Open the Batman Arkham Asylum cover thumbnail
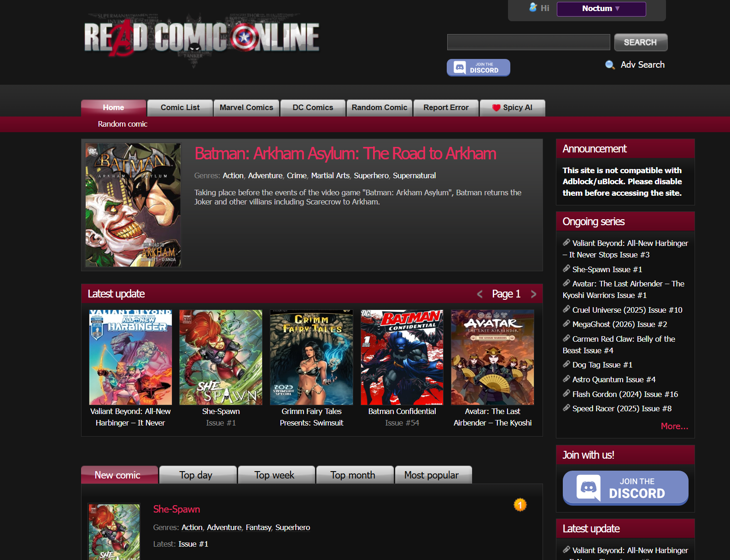This screenshot has height=560, width=730. 133,205
